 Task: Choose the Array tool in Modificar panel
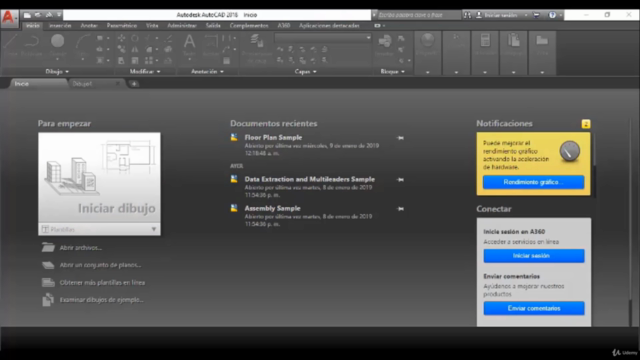pos(149,60)
